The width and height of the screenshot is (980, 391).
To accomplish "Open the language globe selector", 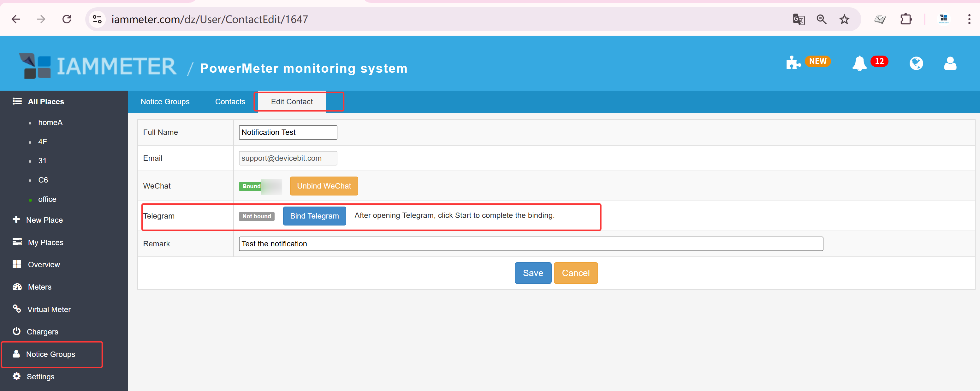I will pyautogui.click(x=917, y=63).
